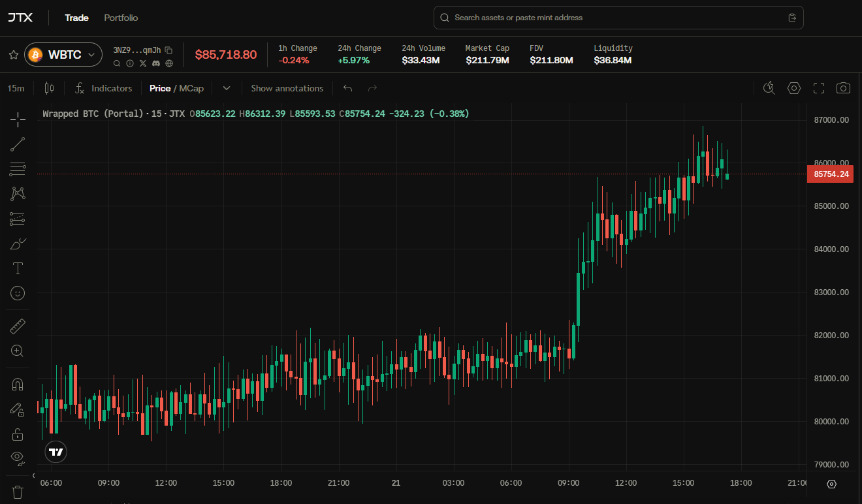Click the 24h Change +5.97% stat
Screen dimensions: 862x504
pos(359,55)
